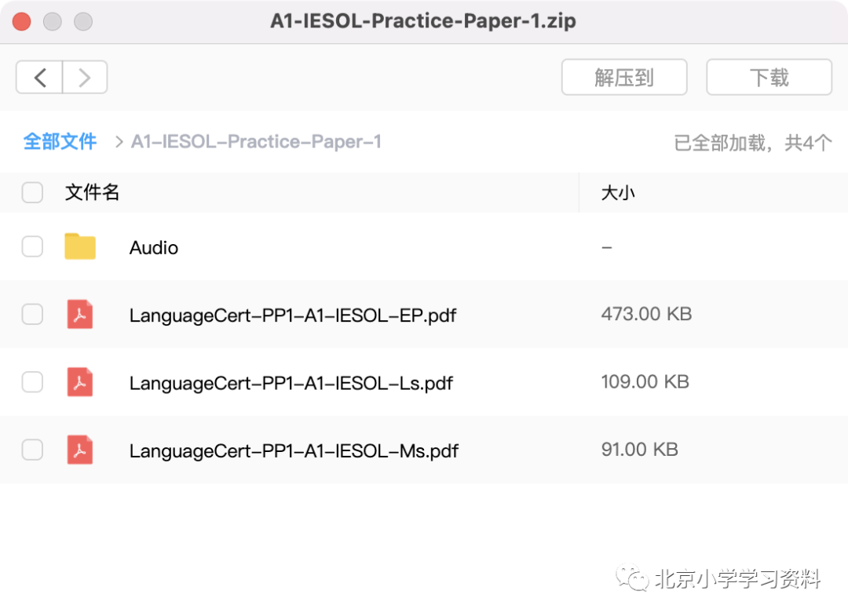Click the 下载 button
The image size is (848, 616).
(x=769, y=77)
